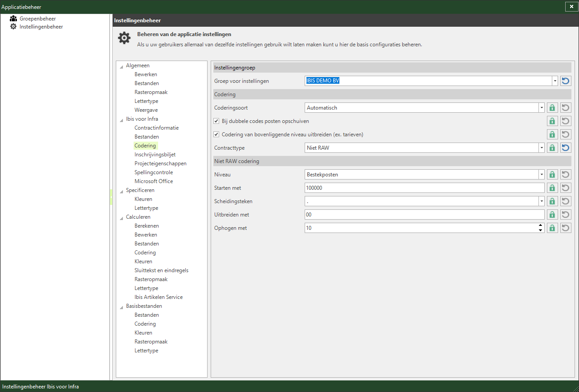Click lock icon beside Starten met field
Viewport: 579px width, 392px height.
(552, 188)
